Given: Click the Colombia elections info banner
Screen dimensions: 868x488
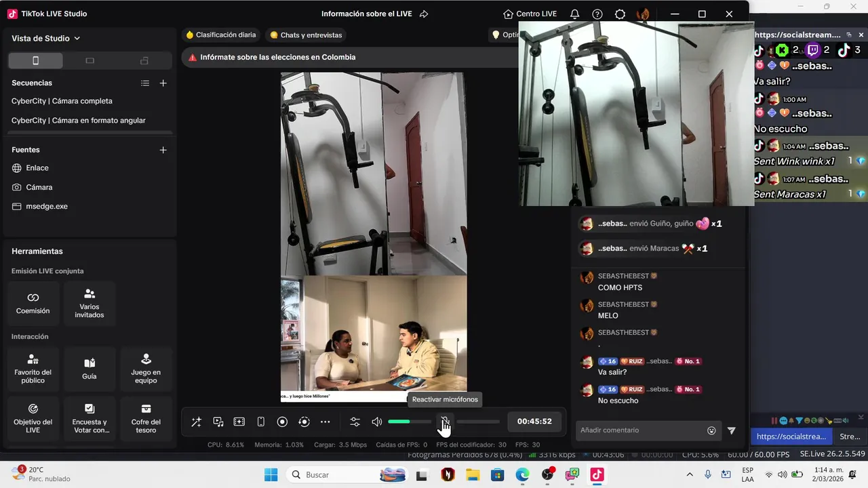Looking at the screenshot, I should [350, 58].
